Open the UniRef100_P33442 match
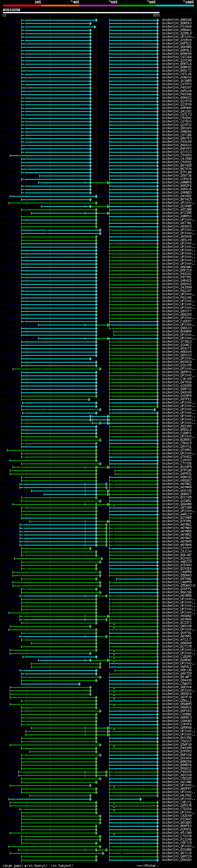This screenshot has width=197, height=868. pyautogui.click(x=177, y=819)
